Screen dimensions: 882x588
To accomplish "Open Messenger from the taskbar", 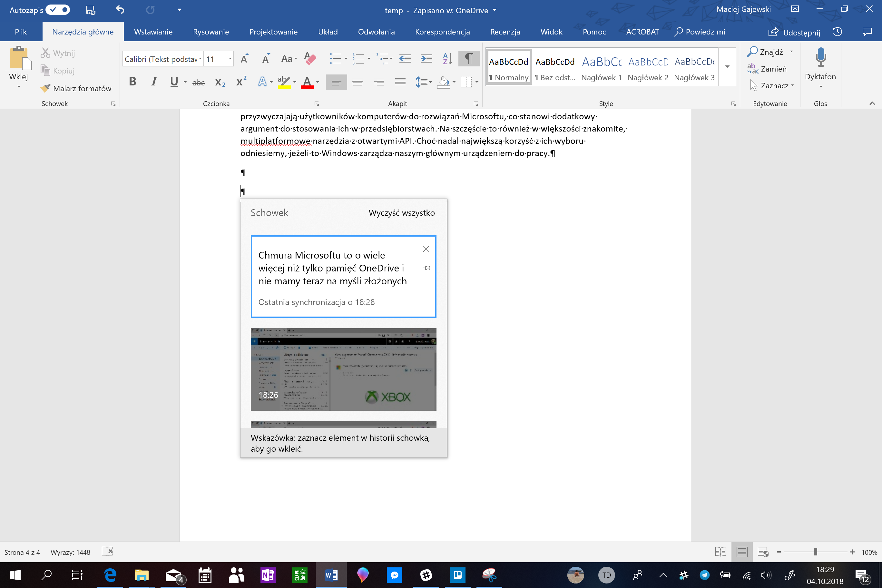I will [395, 575].
